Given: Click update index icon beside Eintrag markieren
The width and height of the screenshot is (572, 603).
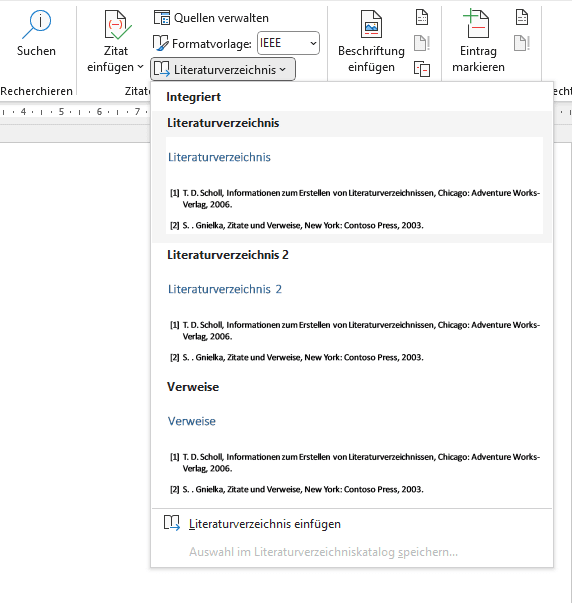Looking at the screenshot, I should coord(522,43).
